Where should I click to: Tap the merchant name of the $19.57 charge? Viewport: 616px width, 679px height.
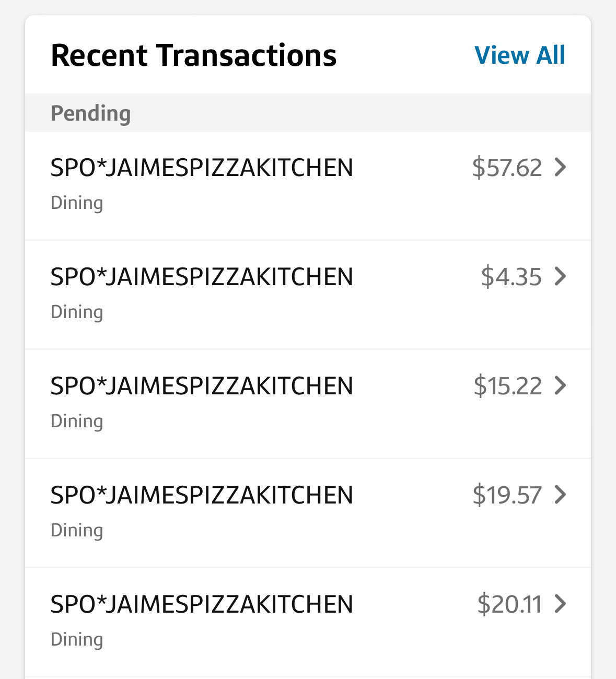tap(202, 495)
